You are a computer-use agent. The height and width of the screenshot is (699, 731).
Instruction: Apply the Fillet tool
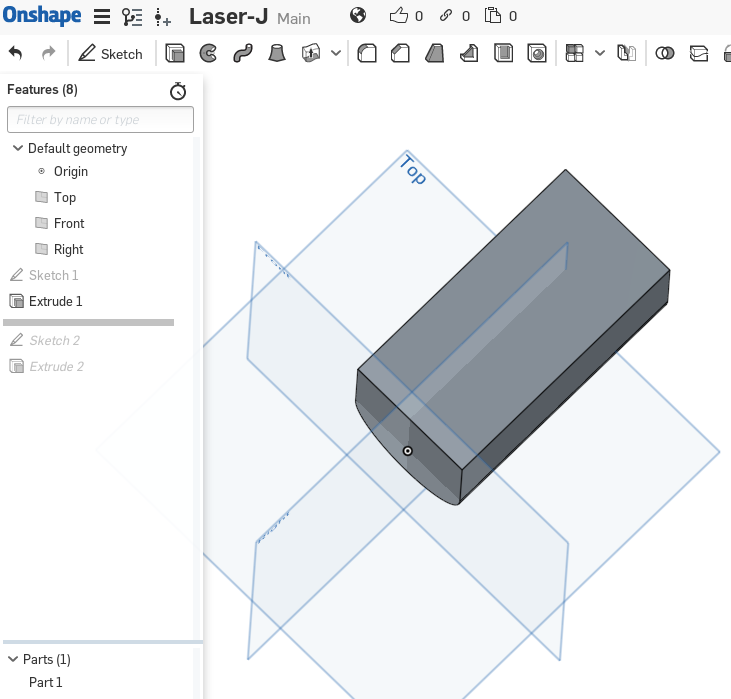click(367, 54)
